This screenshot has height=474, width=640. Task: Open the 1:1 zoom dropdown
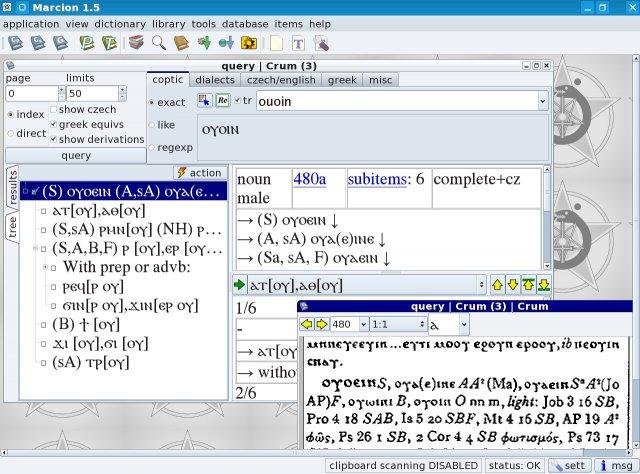pos(398,325)
